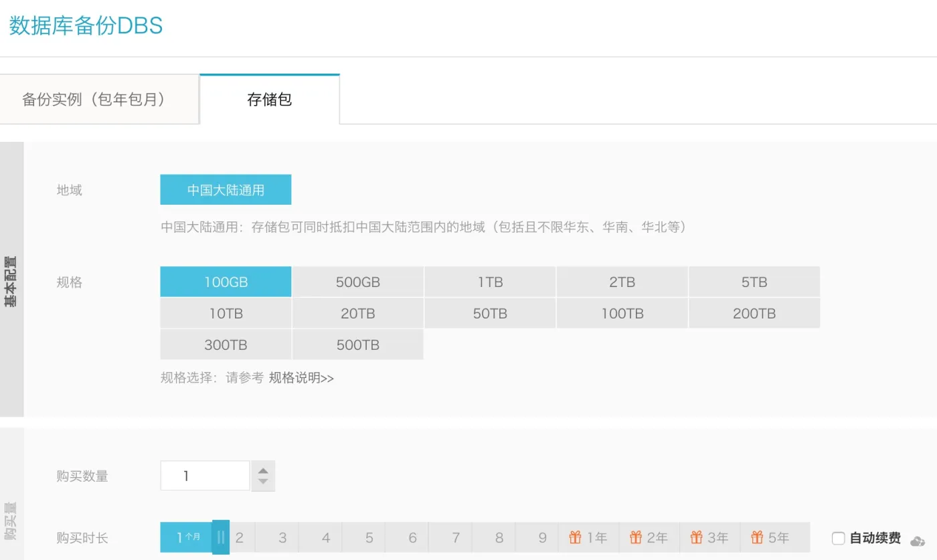Click the 购买时长 field label
This screenshot has height=560, width=937.
[82, 538]
